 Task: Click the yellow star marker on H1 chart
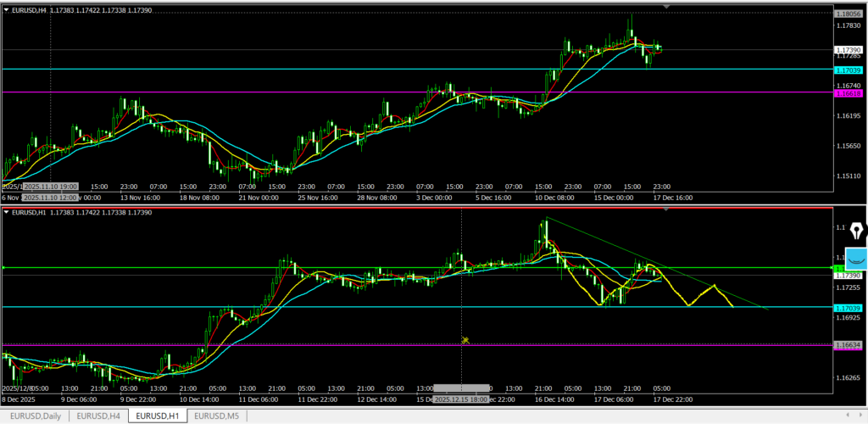point(465,340)
